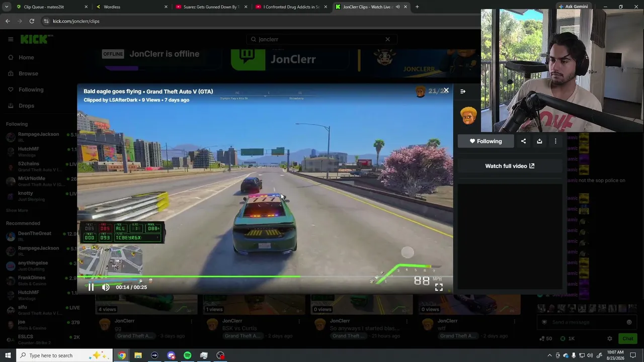
Task: Open options for 'BSK vs Curtis' clip
Action: [299, 321]
